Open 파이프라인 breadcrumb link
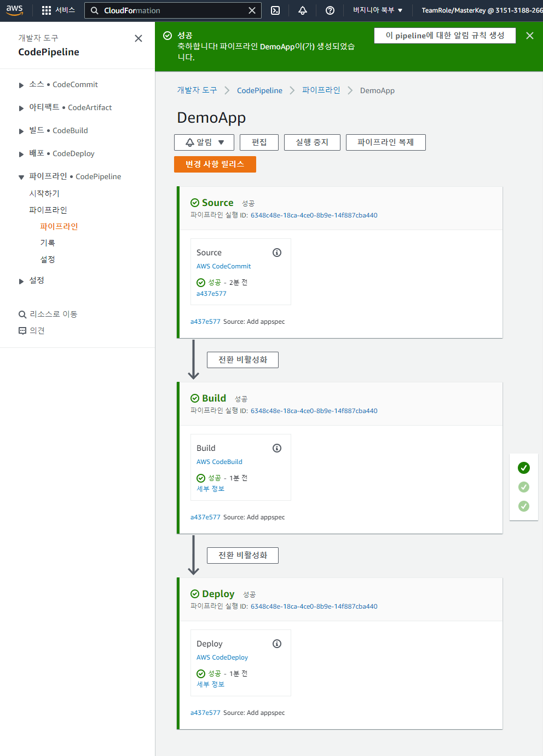Viewport: 543px width, 756px height. click(321, 90)
